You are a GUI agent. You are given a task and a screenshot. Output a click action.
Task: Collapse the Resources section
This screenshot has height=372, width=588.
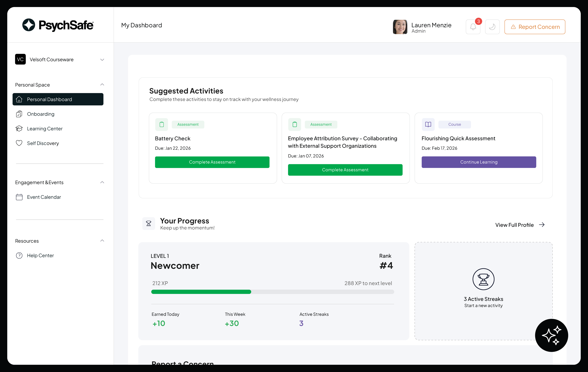point(102,240)
